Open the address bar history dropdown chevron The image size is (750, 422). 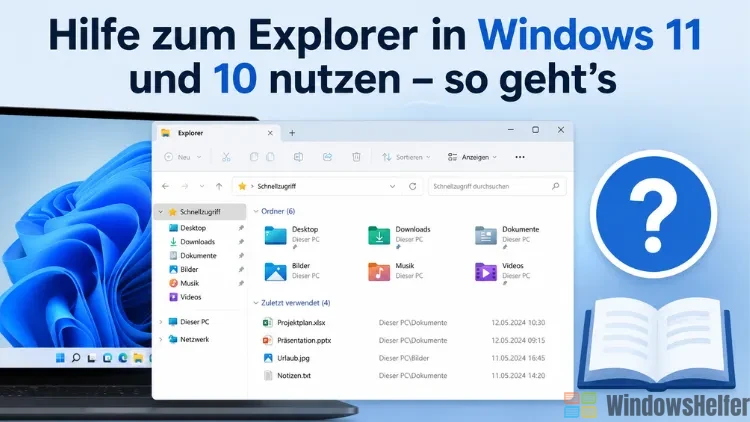[x=392, y=186]
